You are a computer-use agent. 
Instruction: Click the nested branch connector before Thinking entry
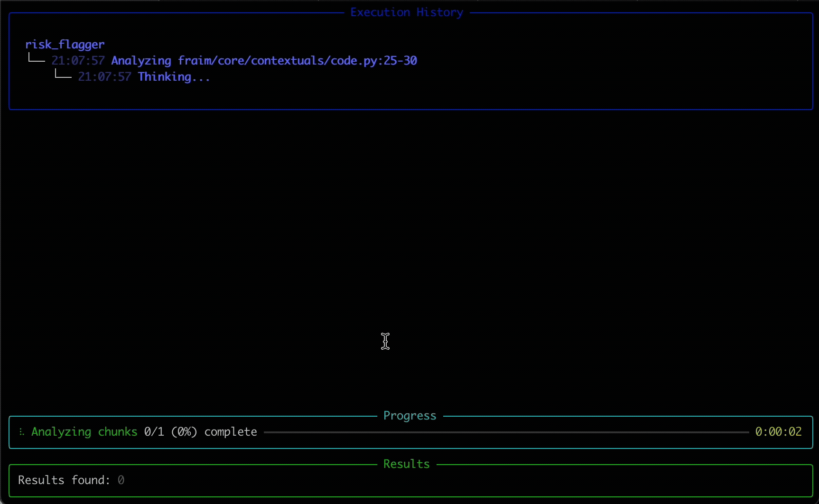(x=63, y=75)
